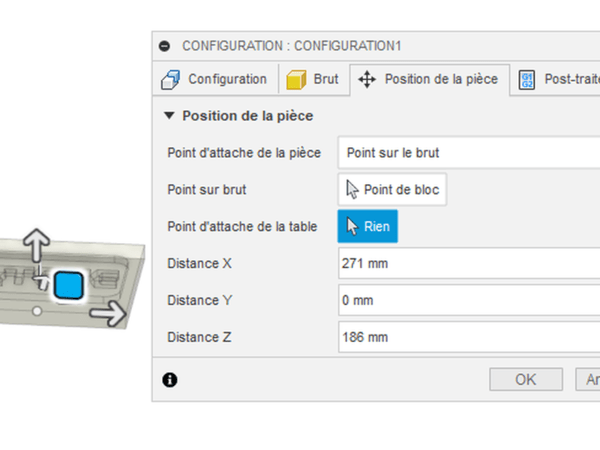Switch to the Configuration tab
This screenshot has width=600, height=450.
click(x=215, y=79)
